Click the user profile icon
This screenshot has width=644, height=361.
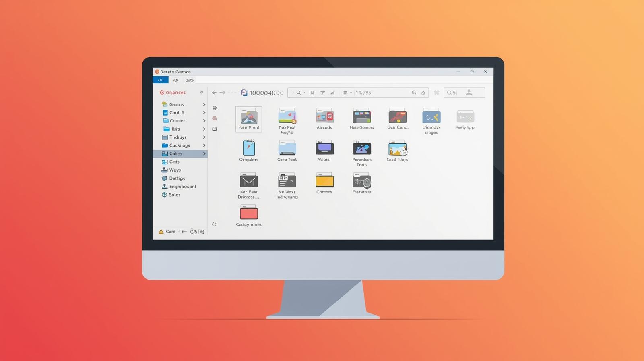click(469, 93)
